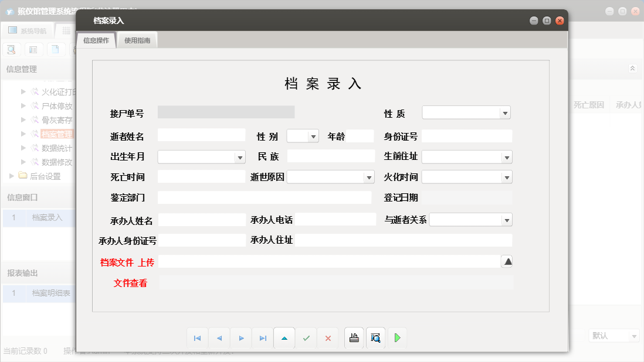Go to the next record

(241, 337)
